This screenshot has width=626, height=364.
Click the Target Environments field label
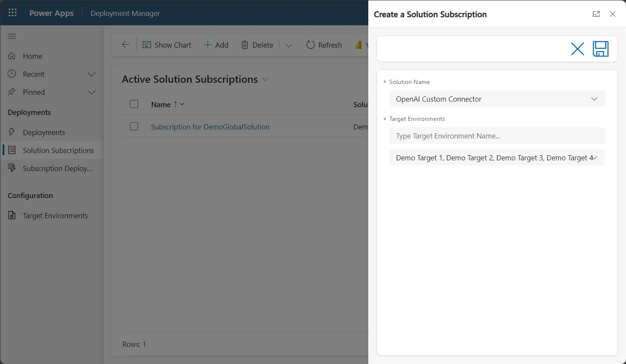[417, 119]
